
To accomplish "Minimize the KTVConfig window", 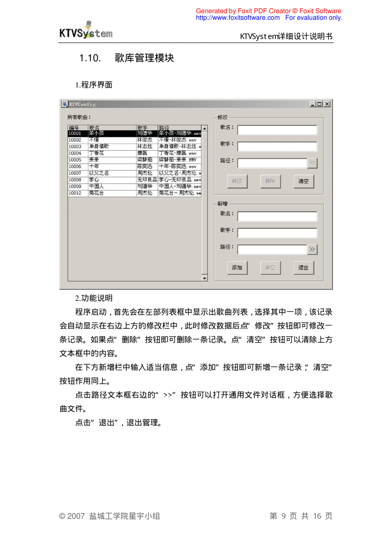I will coord(312,104).
